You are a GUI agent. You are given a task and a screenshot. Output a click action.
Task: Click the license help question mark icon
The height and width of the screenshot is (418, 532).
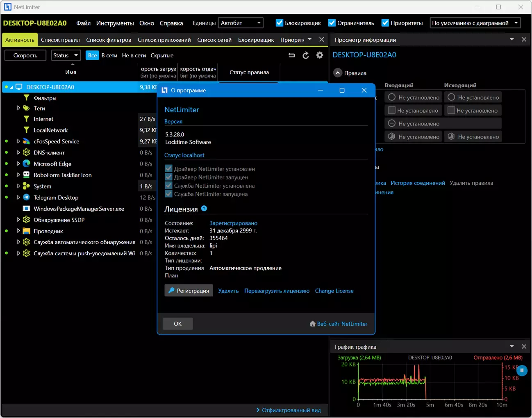click(204, 209)
